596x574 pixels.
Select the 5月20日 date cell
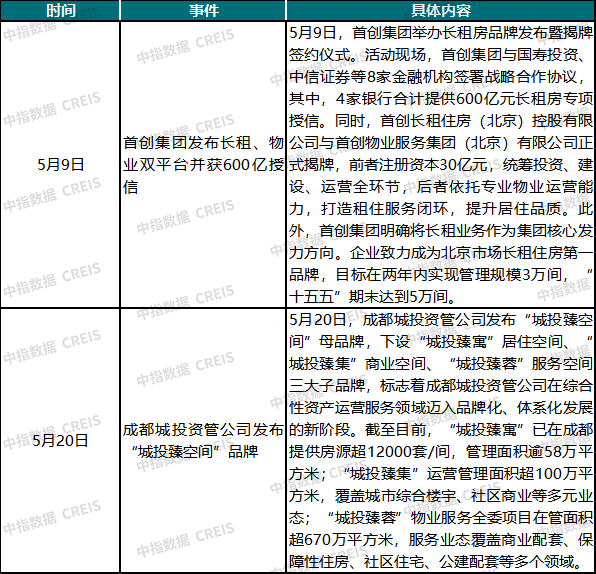click(60, 440)
